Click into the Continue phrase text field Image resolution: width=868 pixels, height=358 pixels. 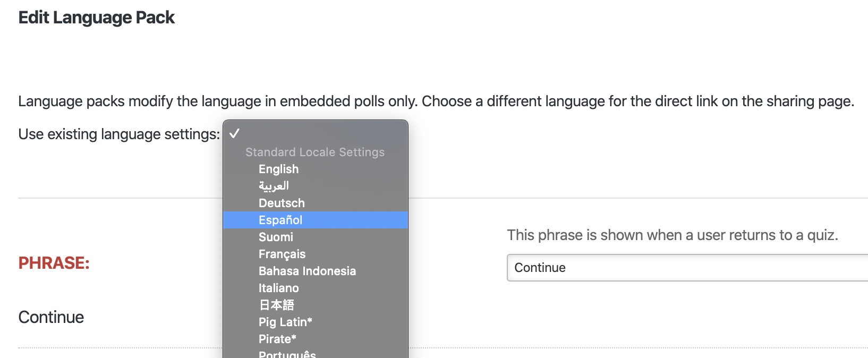click(x=685, y=268)
